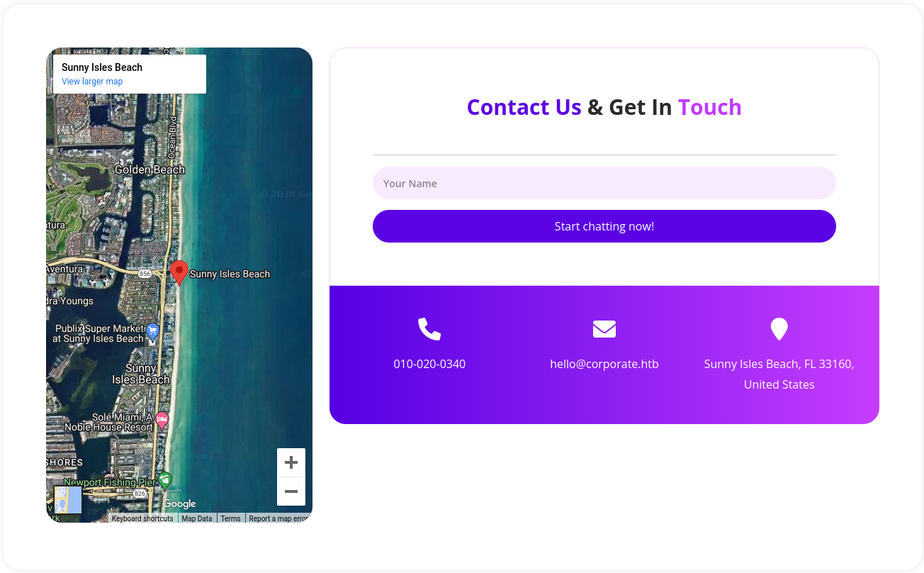The height and width of the screenshot is (573, 924).
Task: Open the map Terms link
Action: point(231,518)
